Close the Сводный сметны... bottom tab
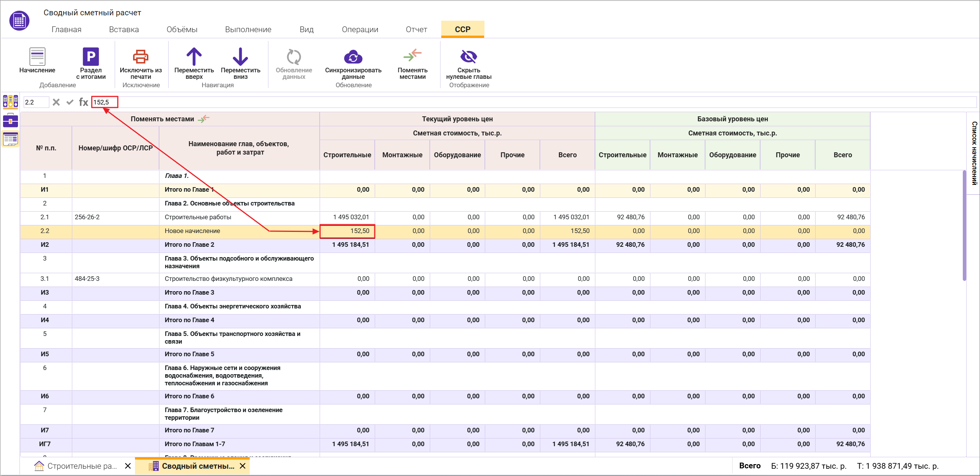This screenshot has width=980, height=476. tap(242, 466)
